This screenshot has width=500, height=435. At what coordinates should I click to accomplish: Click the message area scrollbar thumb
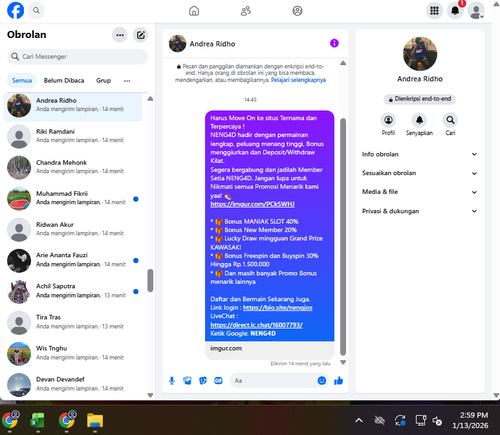pos(343,237)
